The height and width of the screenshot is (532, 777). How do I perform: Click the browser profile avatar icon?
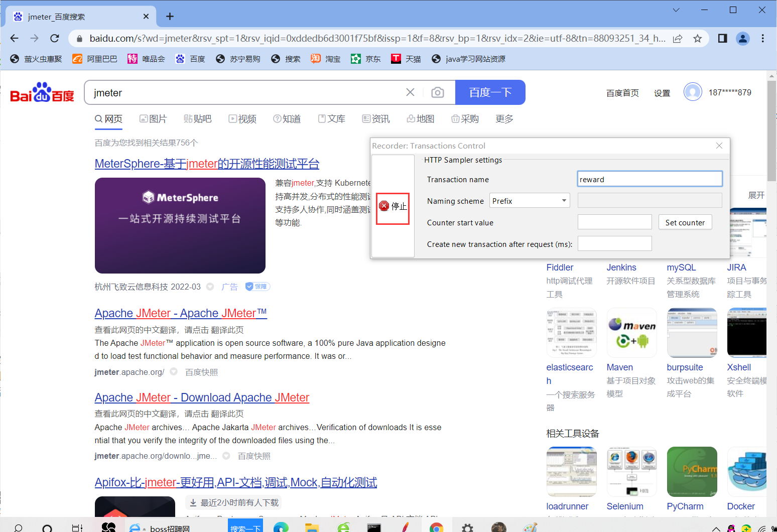click(x=743, y=38)
